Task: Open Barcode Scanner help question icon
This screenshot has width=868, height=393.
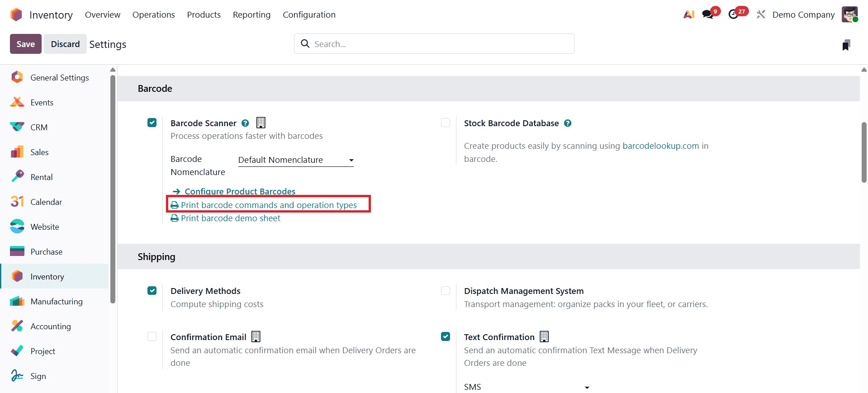Action: coord(245,123)
